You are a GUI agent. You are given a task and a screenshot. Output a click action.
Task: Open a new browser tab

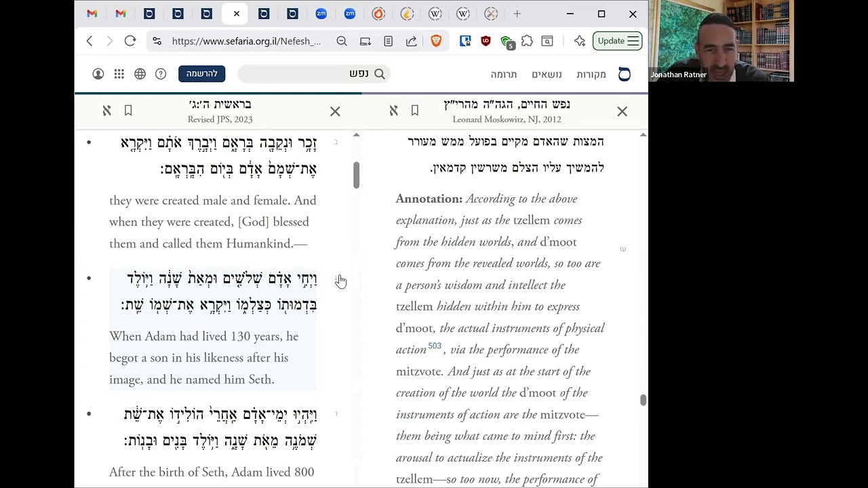[517, 14]
